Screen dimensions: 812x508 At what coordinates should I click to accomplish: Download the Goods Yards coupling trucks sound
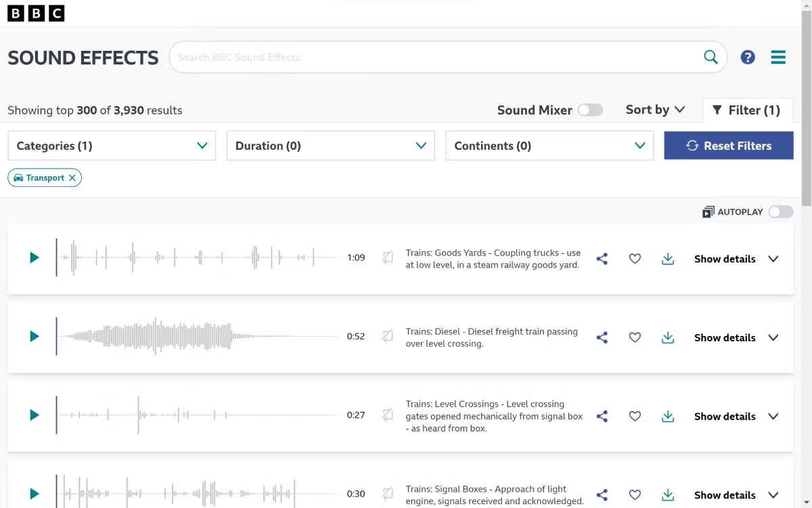tap(668, 259)
